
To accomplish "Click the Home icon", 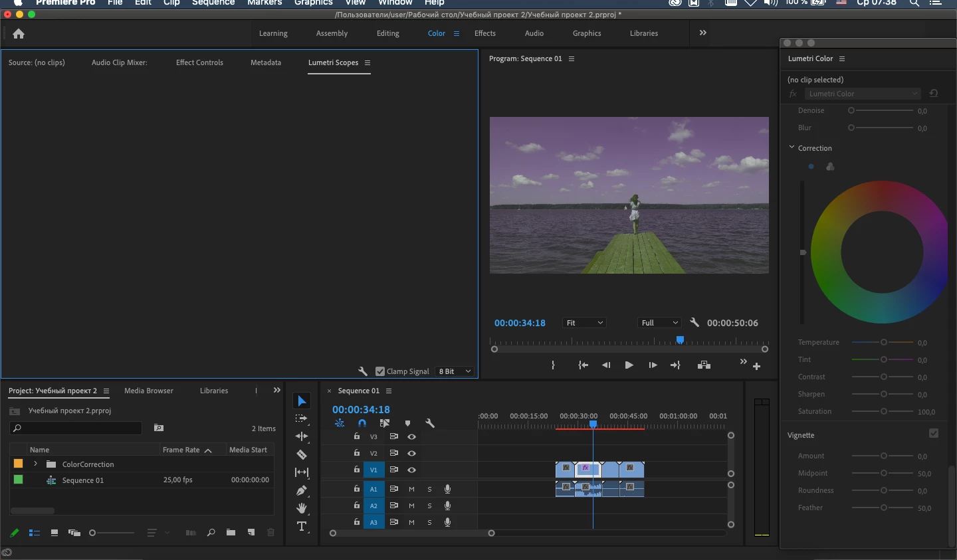I will click(x=19, y=34).
